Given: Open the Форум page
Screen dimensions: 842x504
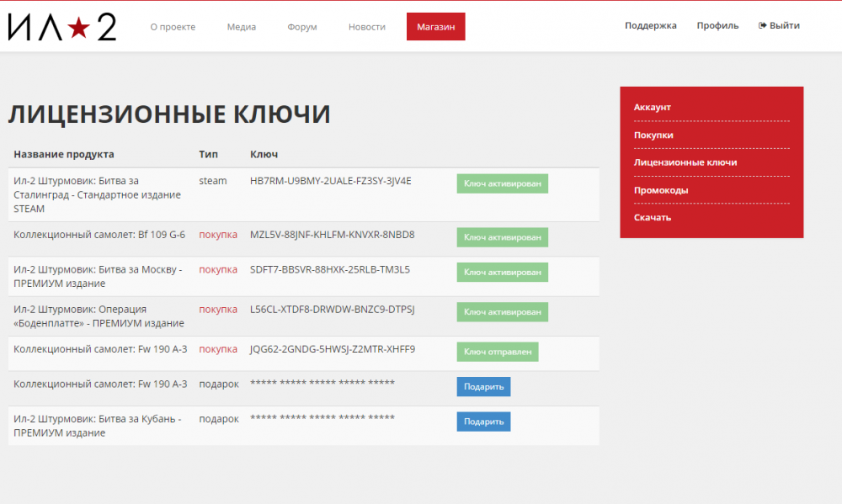Looking at the screenshot, I should [x=301, y=26].
